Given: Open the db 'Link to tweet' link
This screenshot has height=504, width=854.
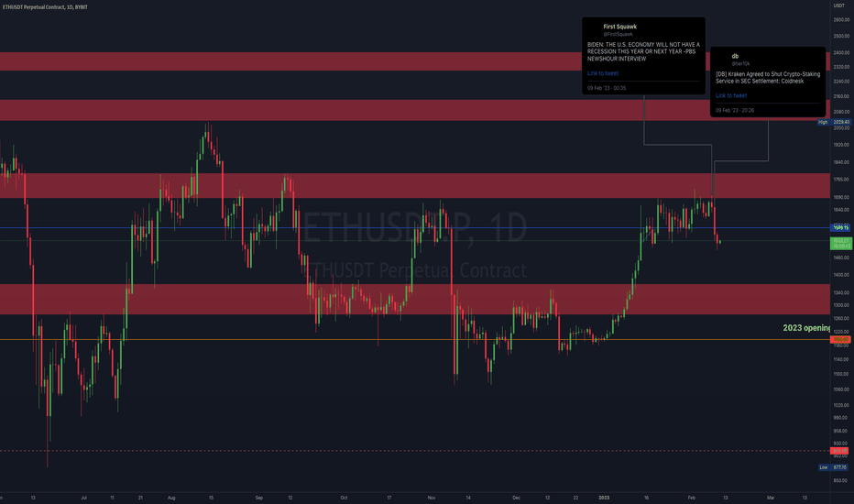Looking at the screenshot, I should point(731,95).
